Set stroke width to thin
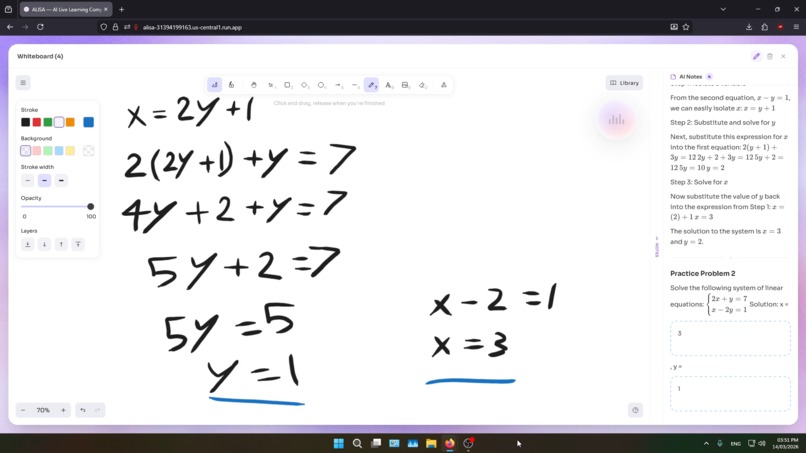 28,180
